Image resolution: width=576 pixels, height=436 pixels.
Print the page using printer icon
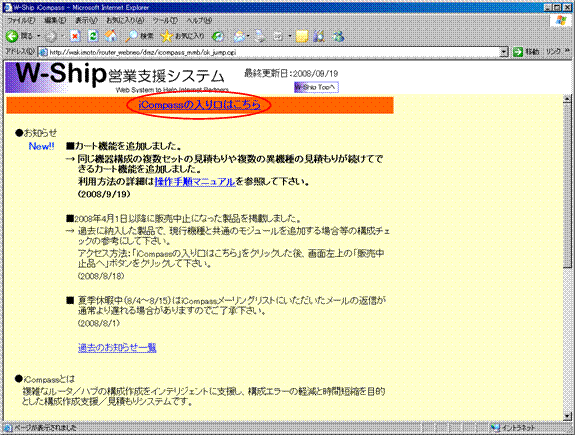tap(260, 36)
